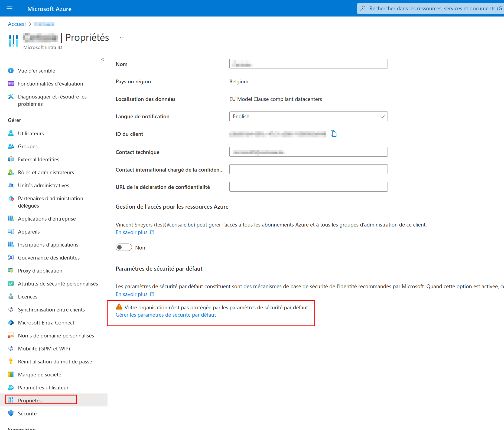Image resolution: width=504 pixels, height=430 pixels.
Task: Click the Utilisateurs icon in sidebar
Action: [11, 133]
